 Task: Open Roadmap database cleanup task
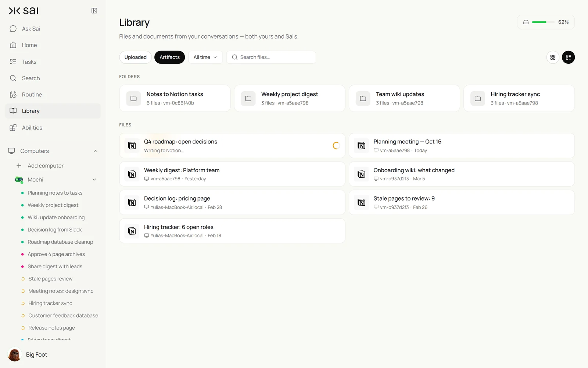pos(60,242)
